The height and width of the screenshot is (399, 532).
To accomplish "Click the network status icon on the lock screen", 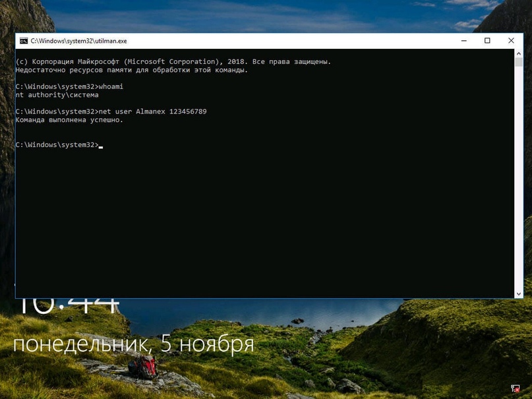I will coord(515,389).
